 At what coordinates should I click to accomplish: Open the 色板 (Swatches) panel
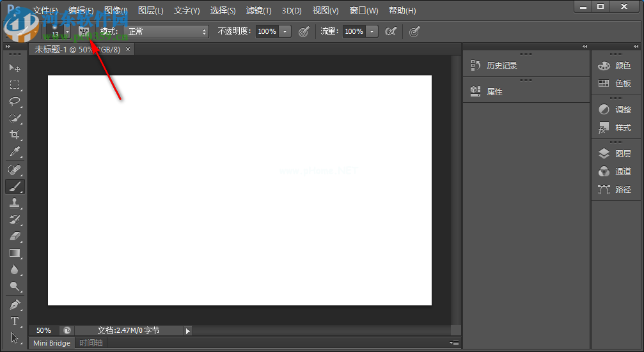pos(615,84)
